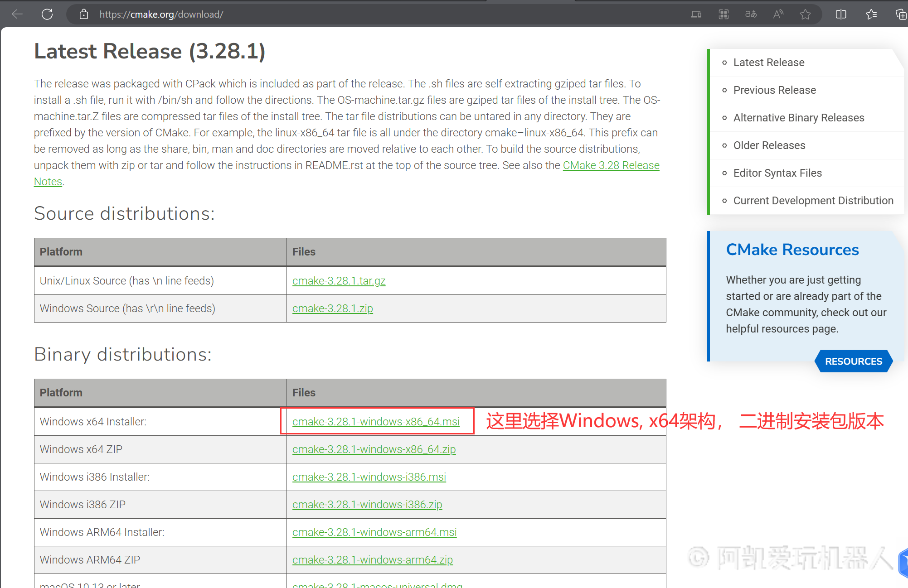Click the Windows ARM64 ZIP cell

point(160,560)
